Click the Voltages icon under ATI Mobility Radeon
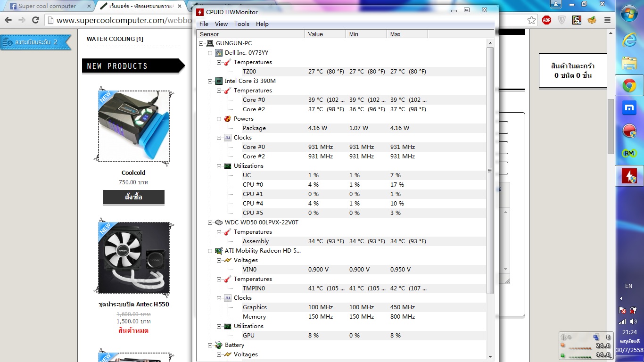The image size is (644, 362). pos(228,260)
